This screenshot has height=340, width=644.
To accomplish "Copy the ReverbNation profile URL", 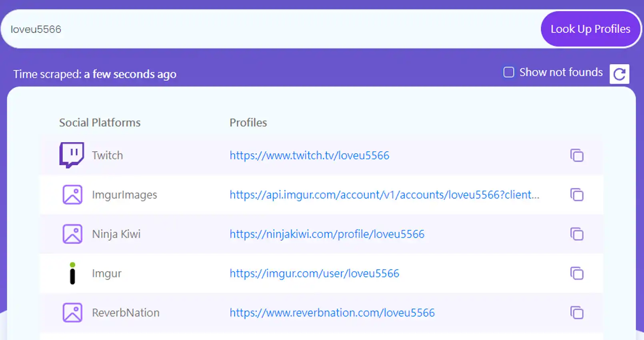I will 577,312.
